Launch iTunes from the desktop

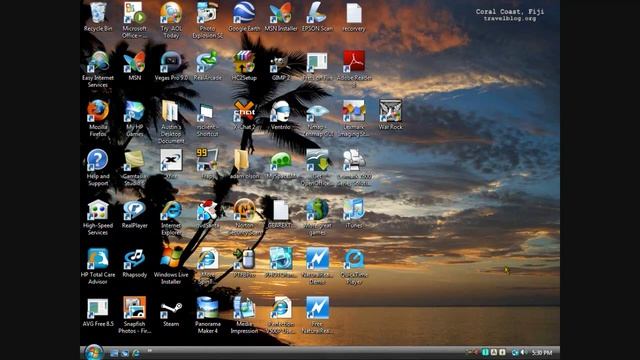pos(354,214)
